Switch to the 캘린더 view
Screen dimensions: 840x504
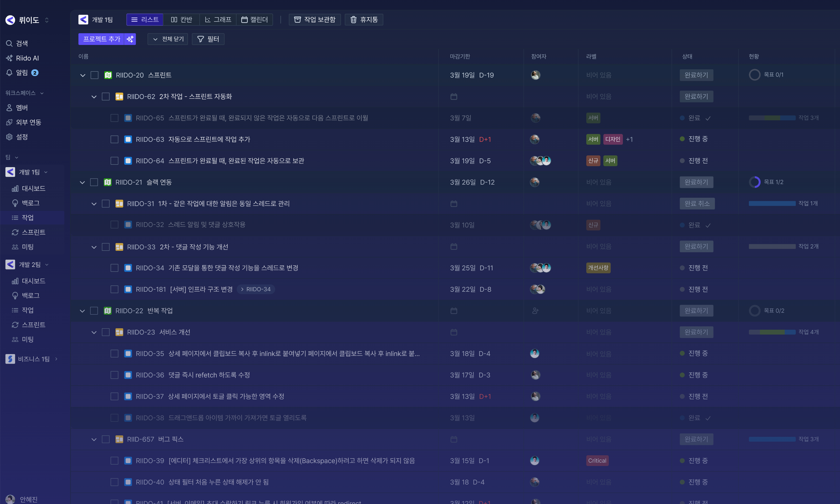click(254, 19)
